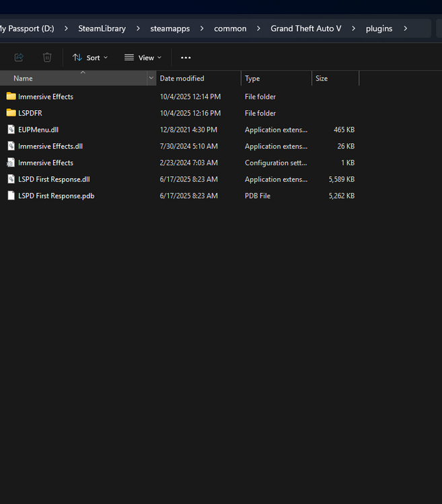442x504 pixels.
Task: Click the LSPD First Response.dll file name
Action: [54, 179]
